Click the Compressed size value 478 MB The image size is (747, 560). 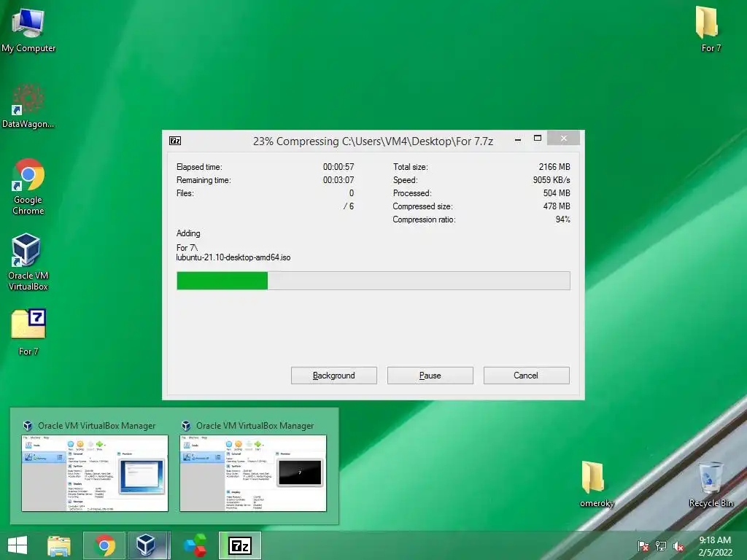click(x=557, y=206)
